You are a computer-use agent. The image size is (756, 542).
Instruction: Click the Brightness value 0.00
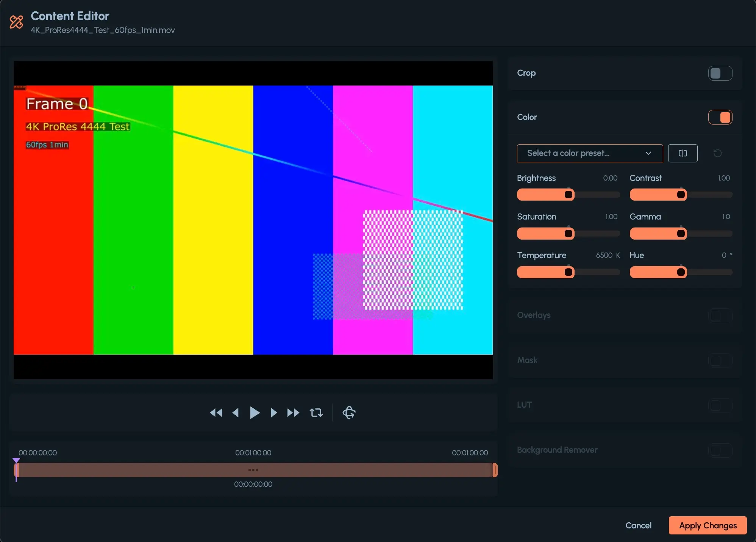(610, 178)
